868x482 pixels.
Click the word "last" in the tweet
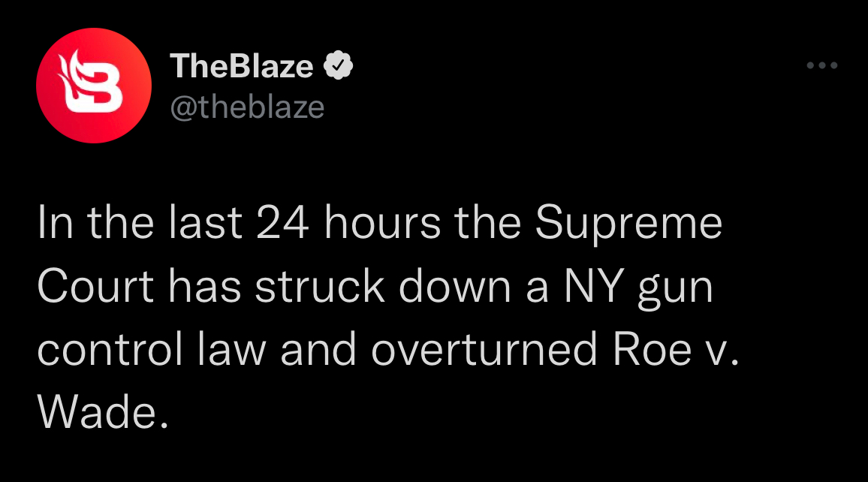tap(206, 223)
